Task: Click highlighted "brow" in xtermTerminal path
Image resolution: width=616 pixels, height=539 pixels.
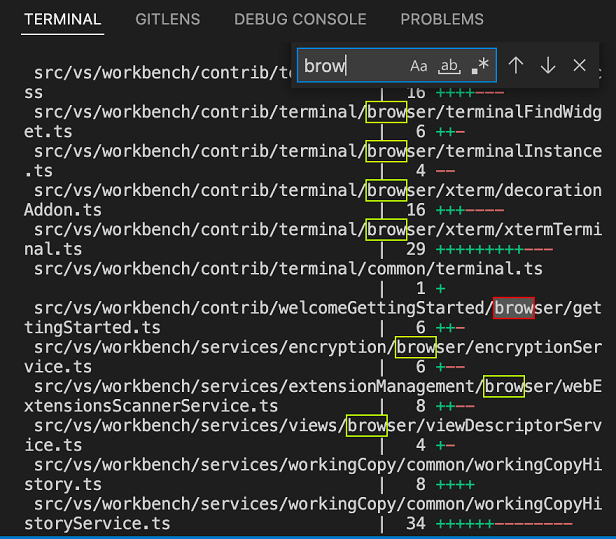Action: click(x=386, y=230)
